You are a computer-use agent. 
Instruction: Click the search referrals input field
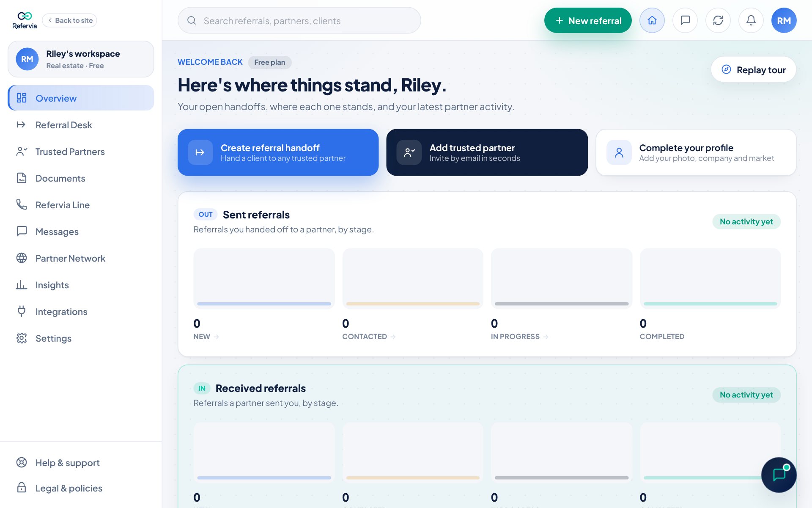(x=299, y=20)
